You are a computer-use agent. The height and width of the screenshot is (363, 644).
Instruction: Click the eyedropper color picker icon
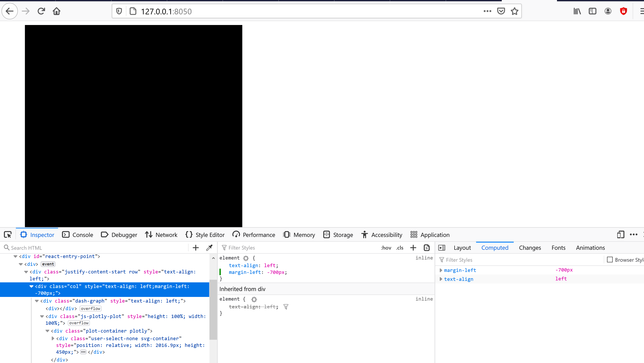[209, 248]
